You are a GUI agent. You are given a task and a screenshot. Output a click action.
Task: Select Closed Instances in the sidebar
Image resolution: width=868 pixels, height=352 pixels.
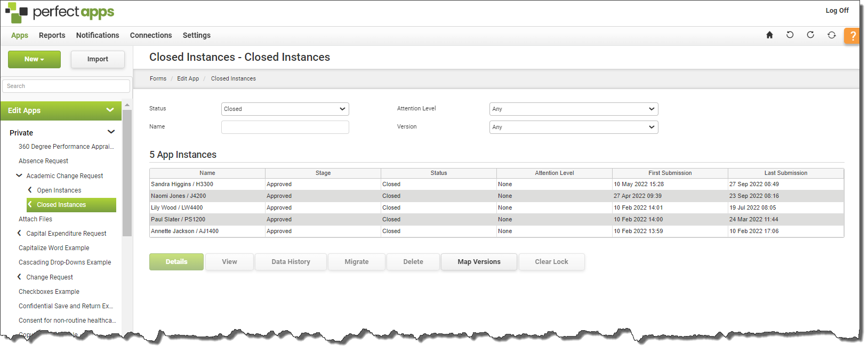click(71, 205)
